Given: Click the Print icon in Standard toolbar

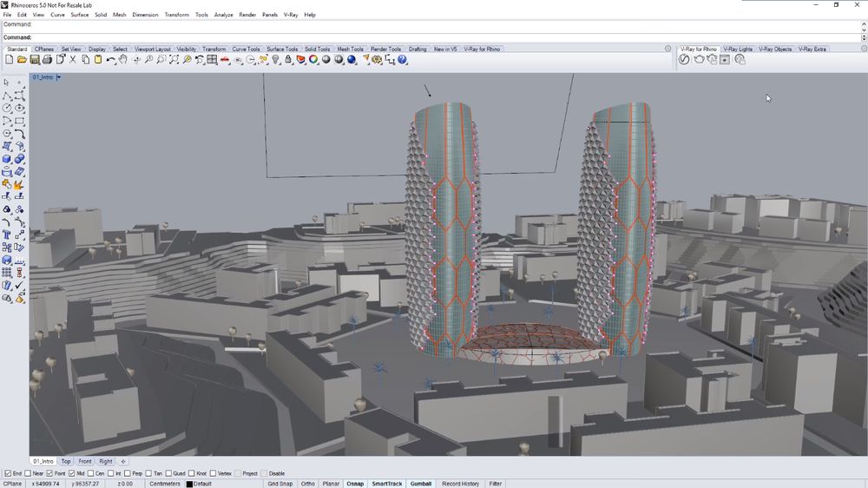Looking at the screenshot, I should pos(47,60).
